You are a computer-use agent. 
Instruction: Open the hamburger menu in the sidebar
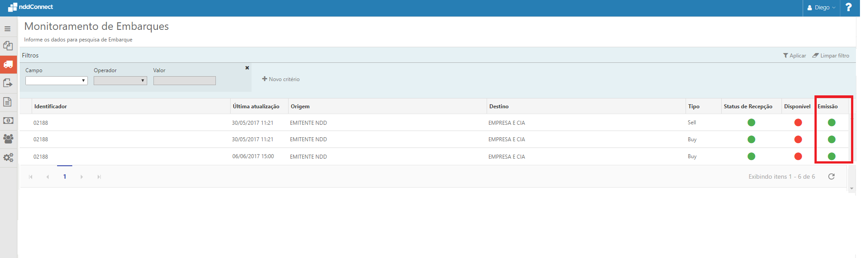click(8, 29)
